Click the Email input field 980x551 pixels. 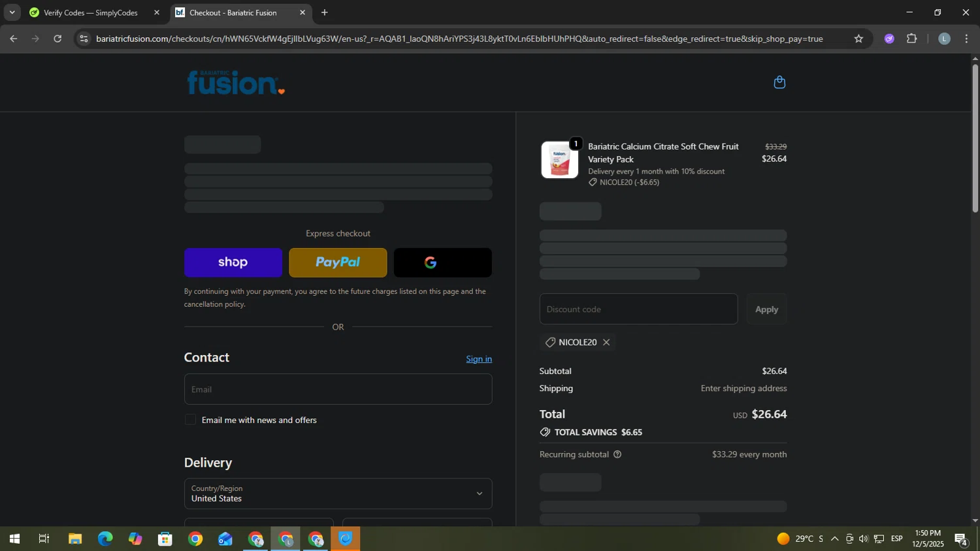[x=338, y=389]
